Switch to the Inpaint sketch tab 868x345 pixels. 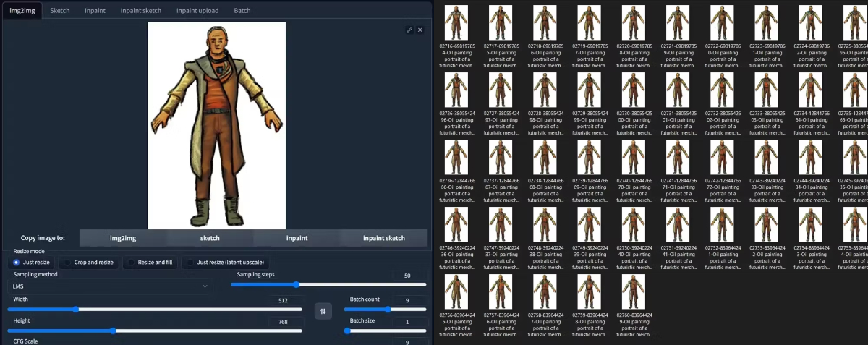tap(140, 11)
